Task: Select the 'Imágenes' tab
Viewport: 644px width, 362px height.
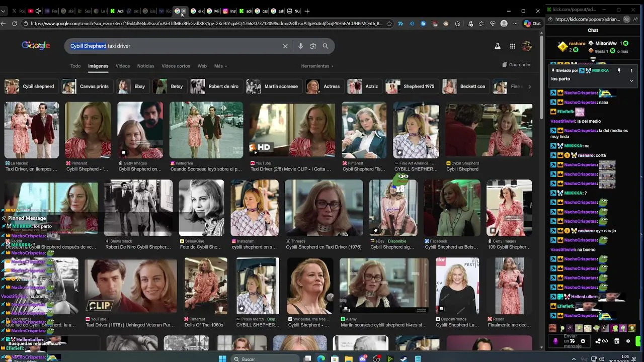Action: coord(98,66)
